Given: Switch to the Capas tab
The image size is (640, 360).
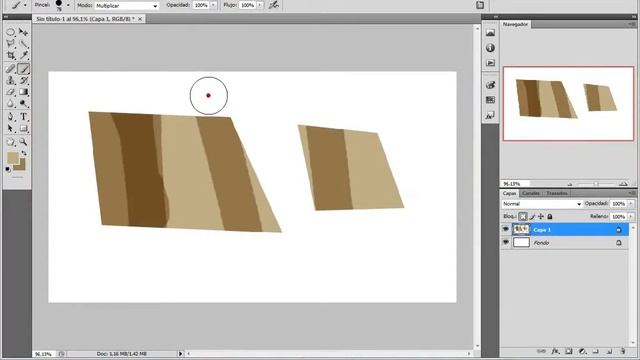Looking at the screenshot, I should click(x=509, y=193).
